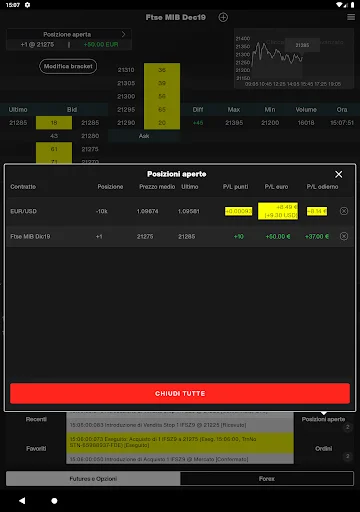Screen dimensions: 360x512
Task: Click the P/L odierno column header
Action: [x=322, y=187]
